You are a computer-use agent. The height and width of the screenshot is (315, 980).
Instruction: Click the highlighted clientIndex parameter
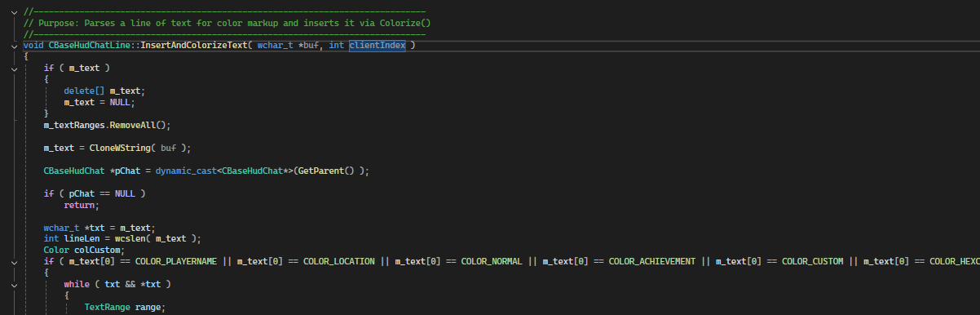point(377,46)
